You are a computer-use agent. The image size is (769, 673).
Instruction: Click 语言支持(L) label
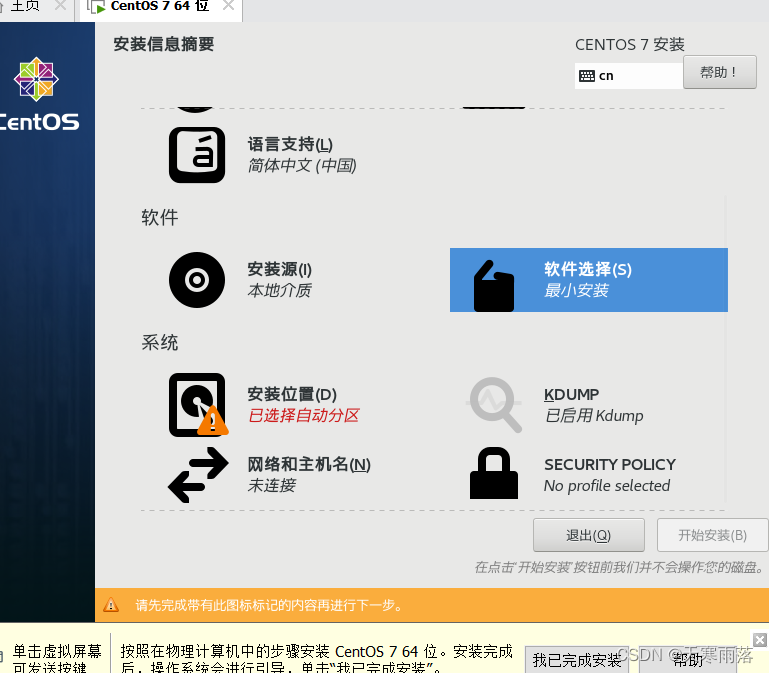(x=290, y=145)
